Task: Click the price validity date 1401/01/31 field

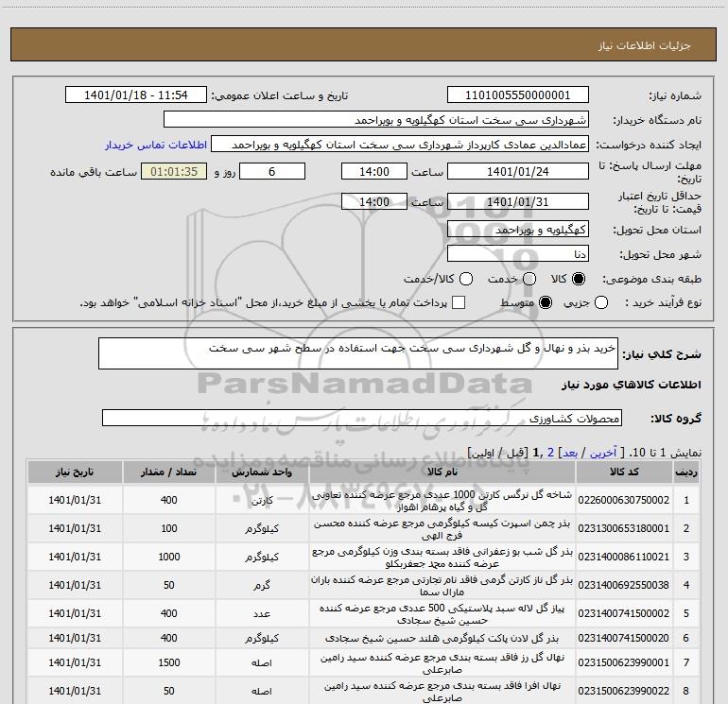Action: click(x=518, y=201)
